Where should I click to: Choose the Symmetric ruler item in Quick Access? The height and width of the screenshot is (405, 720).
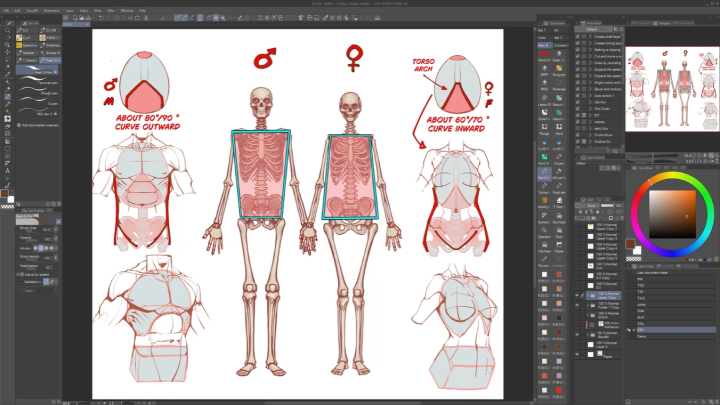click(x=544, y=217)
